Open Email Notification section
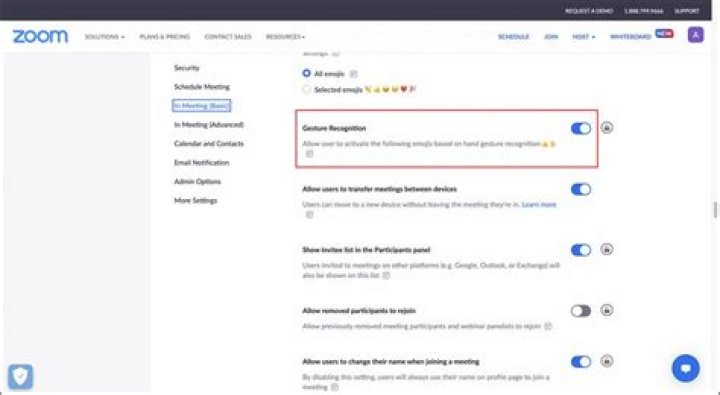Image resolution: width=720 pixels, height=395 pixels. coord(202,163)
